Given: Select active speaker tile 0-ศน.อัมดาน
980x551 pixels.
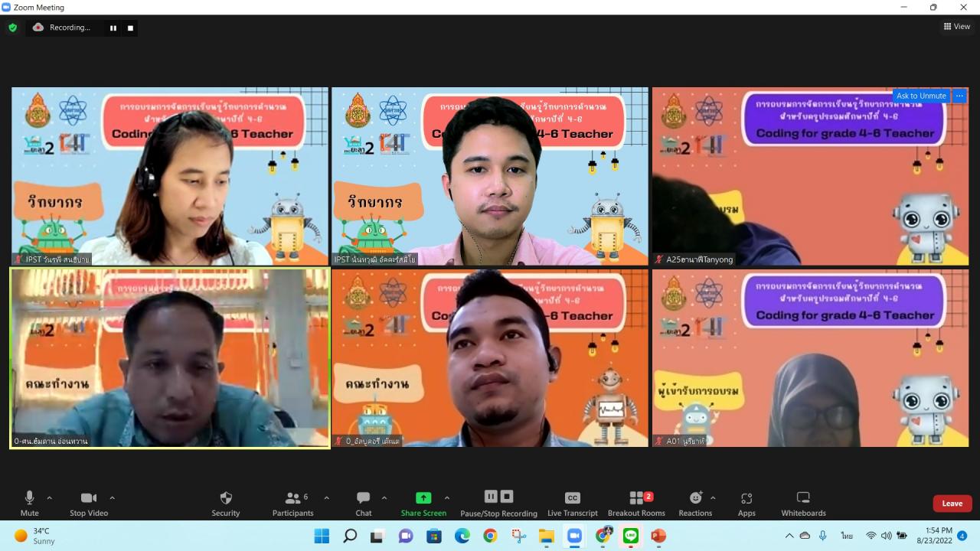Looking at the screenshot, I should pos(169,358).
